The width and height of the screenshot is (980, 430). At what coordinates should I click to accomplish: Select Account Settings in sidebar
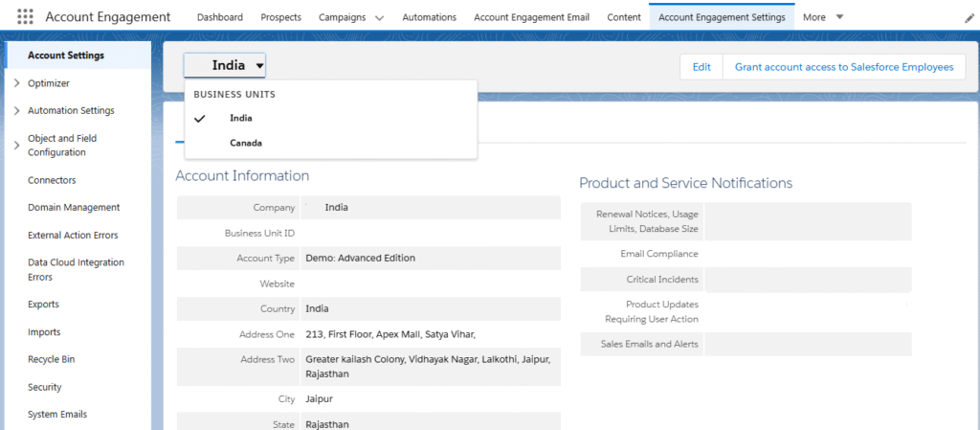coord(66,55)
